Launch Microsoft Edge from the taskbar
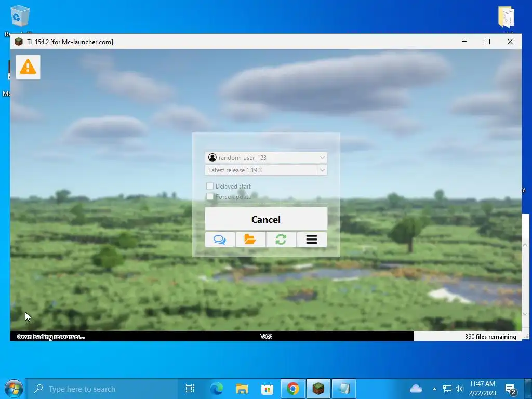The width and height of the screenshot is (532, 399). 217,389
